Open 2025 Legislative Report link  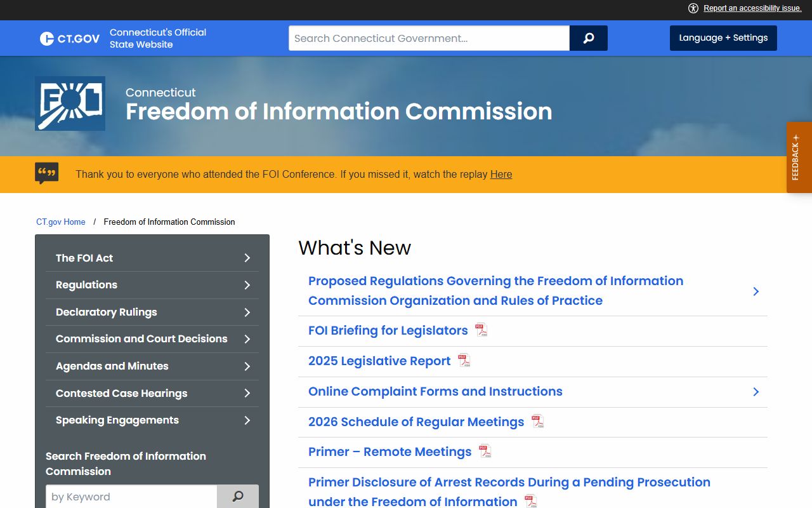379,361
